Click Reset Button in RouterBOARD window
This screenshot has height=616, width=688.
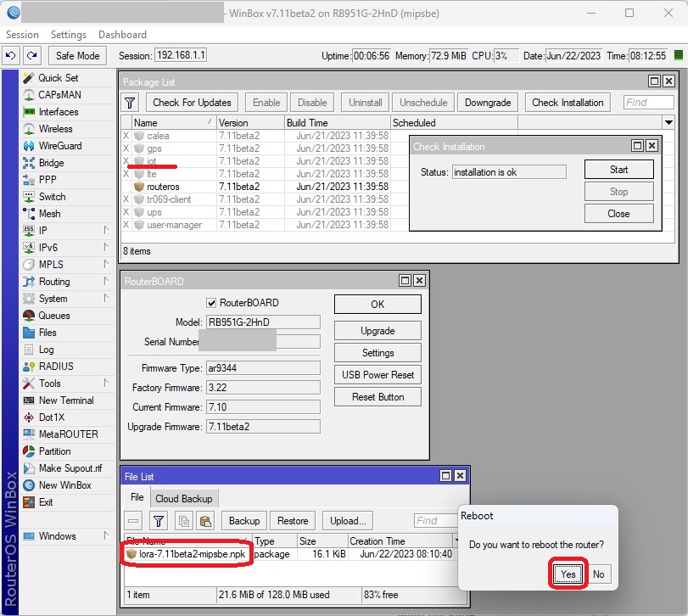(378, 397)
